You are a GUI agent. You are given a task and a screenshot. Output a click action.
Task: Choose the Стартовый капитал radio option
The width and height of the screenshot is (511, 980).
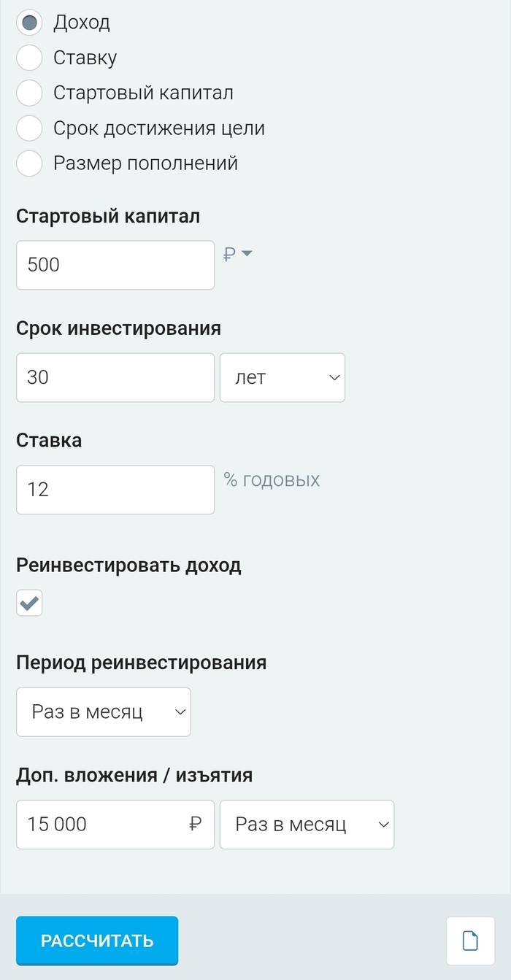pos(29,93)
